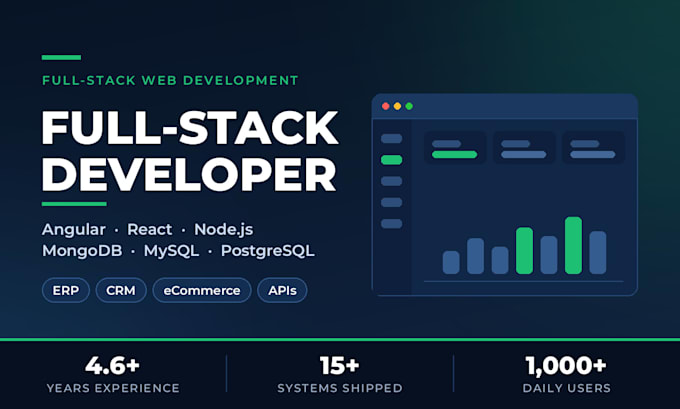Click the "MongoDB" text
Viewport: 680px width, 409px height.
(82, 251)
